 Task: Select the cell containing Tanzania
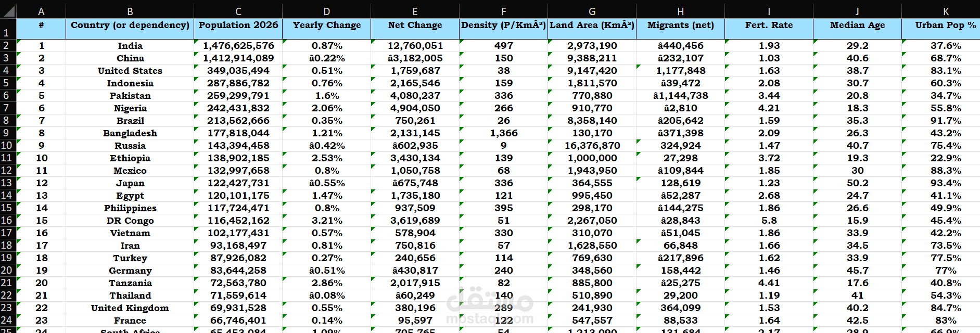130,283
